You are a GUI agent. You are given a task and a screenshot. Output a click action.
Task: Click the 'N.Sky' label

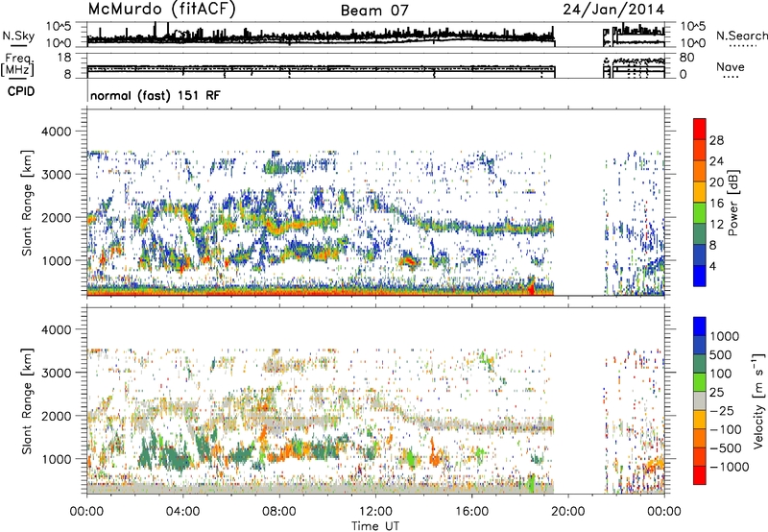(18, 36)
